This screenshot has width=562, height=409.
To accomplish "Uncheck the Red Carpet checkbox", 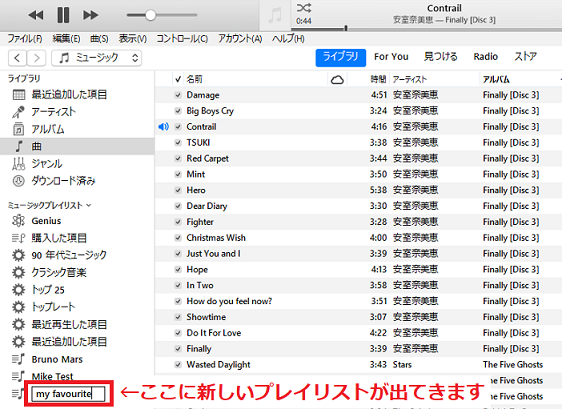I will [x=178, y=158].
